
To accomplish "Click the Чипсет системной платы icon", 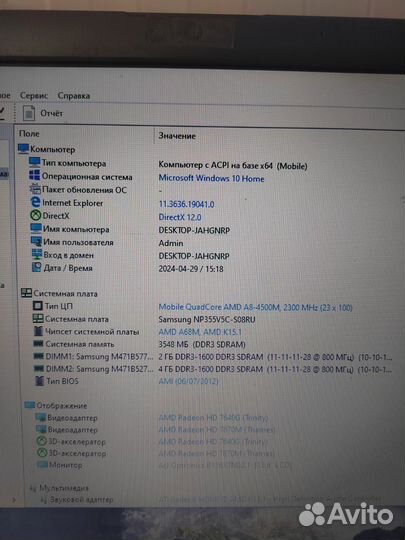I will pos(39,331).
